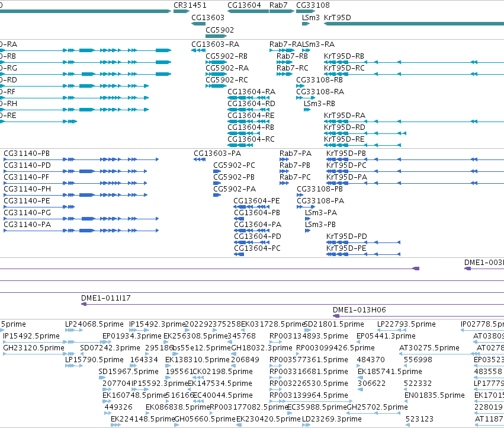Click protein label KrT95D-PB
Screen dimensions: 504x428
346,154
